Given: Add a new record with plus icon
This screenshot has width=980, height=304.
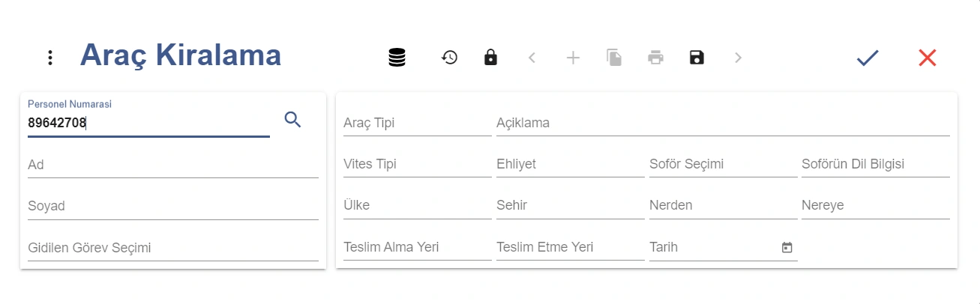Looking at the screenshot, I should 573,58.
